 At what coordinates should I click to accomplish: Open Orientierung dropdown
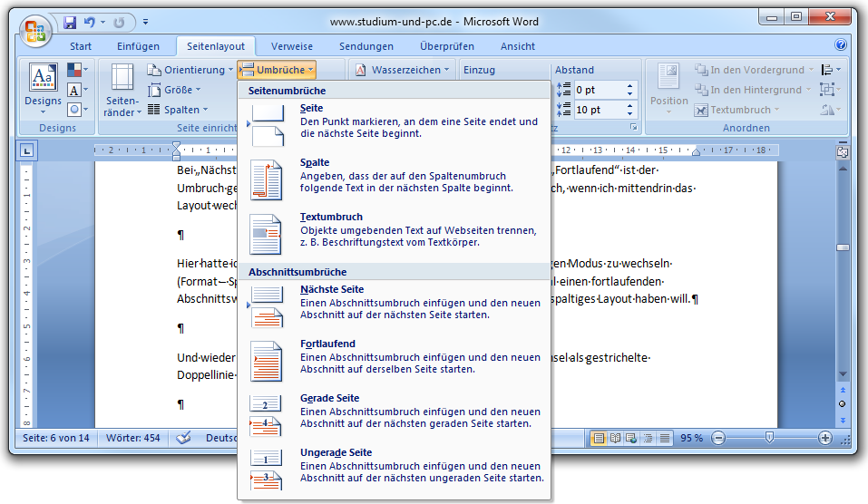[x=190, y=70]
